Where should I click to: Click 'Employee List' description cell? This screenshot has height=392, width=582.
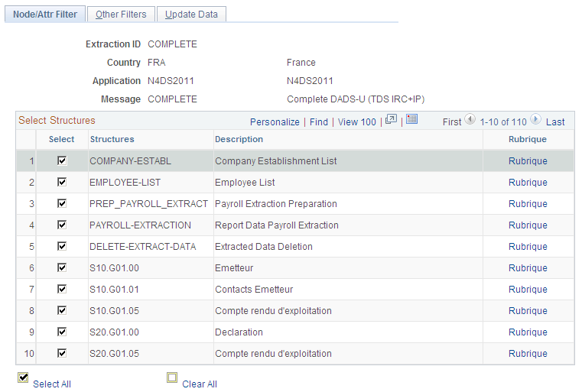(x=245, y=183)
